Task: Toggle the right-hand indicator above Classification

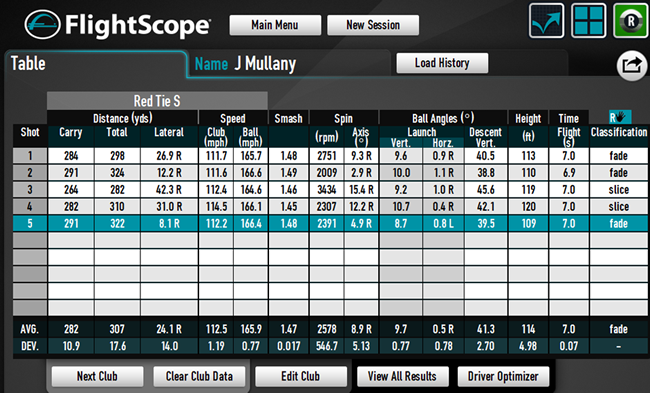Action: coord(620,117)
